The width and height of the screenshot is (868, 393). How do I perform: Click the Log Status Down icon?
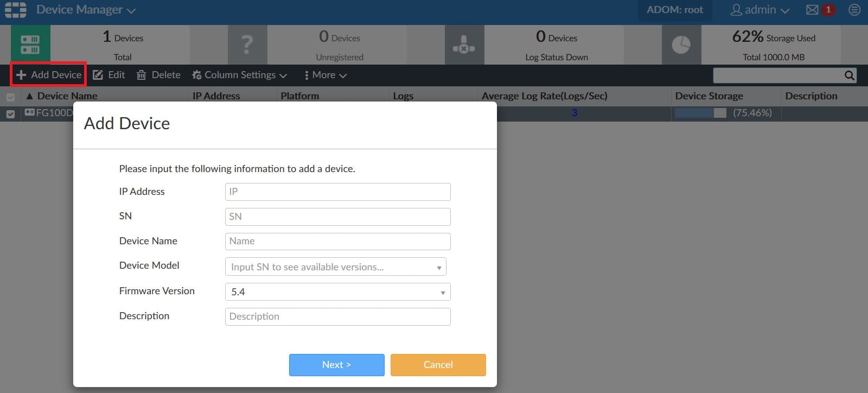(464, 45)
